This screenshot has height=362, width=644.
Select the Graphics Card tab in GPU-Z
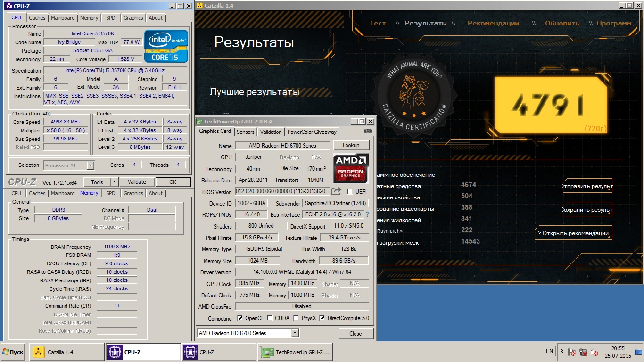point(215,131)
